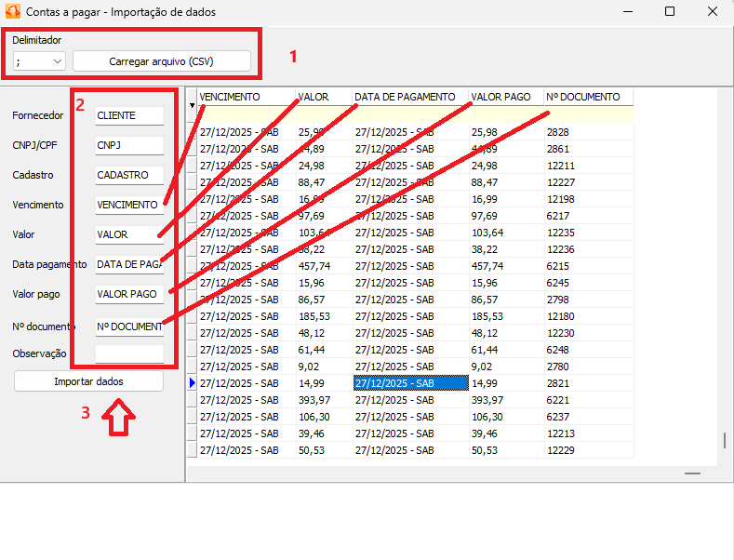734x560 pixels.
Task: Click the CNPJ/CPF mapping field
Action: [x=129, y=145]
